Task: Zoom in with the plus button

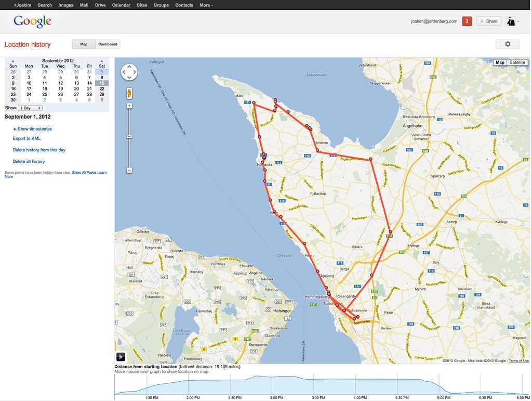Action: [129, 106]
